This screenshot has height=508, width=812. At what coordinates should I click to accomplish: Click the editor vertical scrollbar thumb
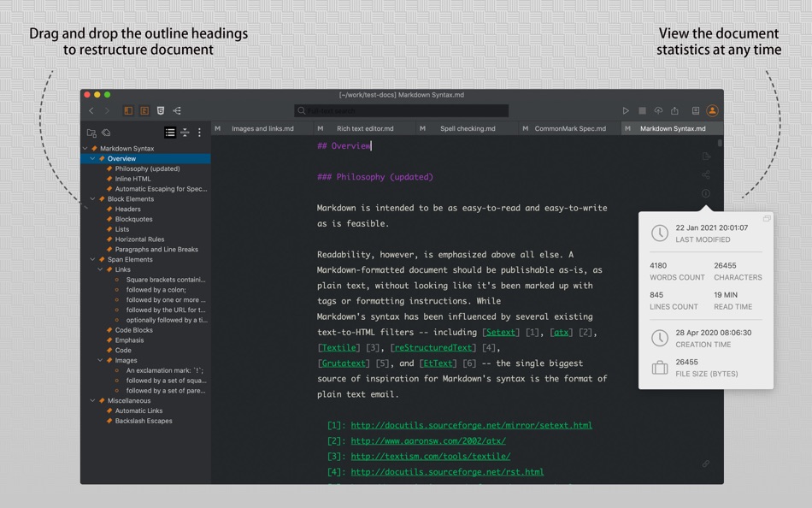point(720,143)
